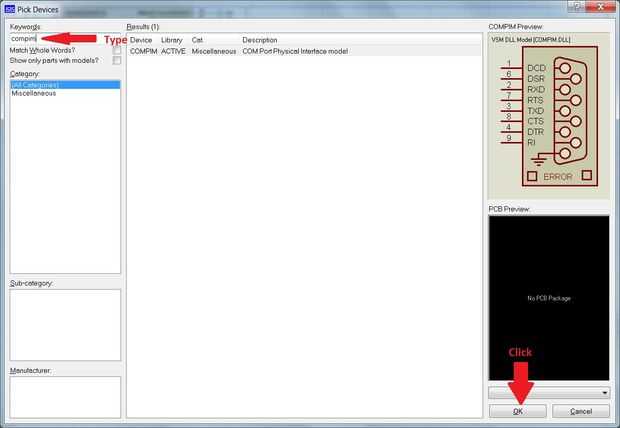Click the Sub-category list box
The image size is (620, 428).
pos(65,325)
